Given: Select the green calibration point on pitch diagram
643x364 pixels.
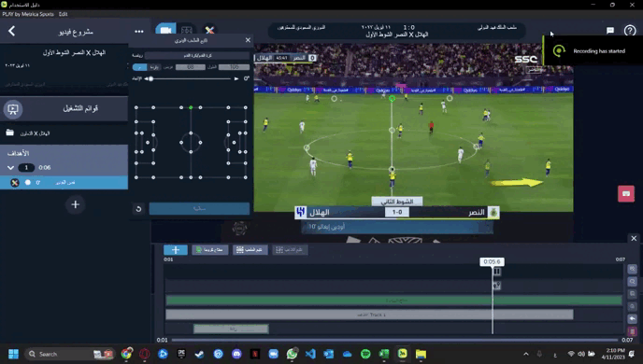Looking at the screenshot, I should pos(191,107).
